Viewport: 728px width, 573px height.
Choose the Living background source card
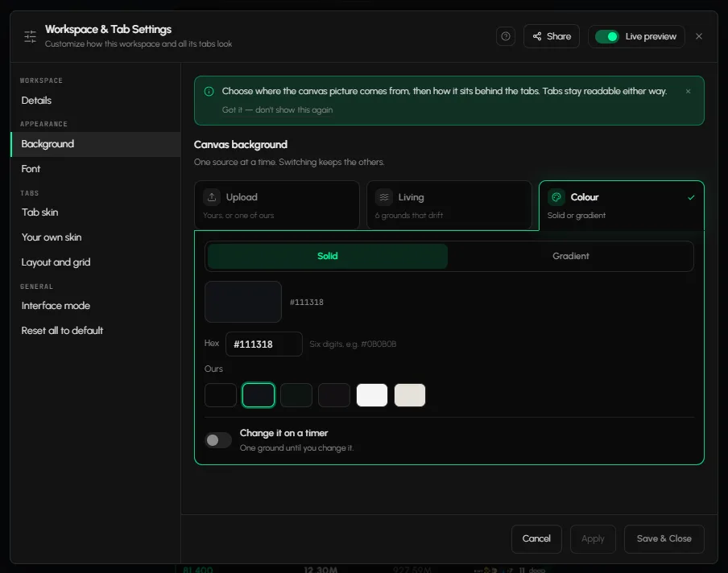449,205
